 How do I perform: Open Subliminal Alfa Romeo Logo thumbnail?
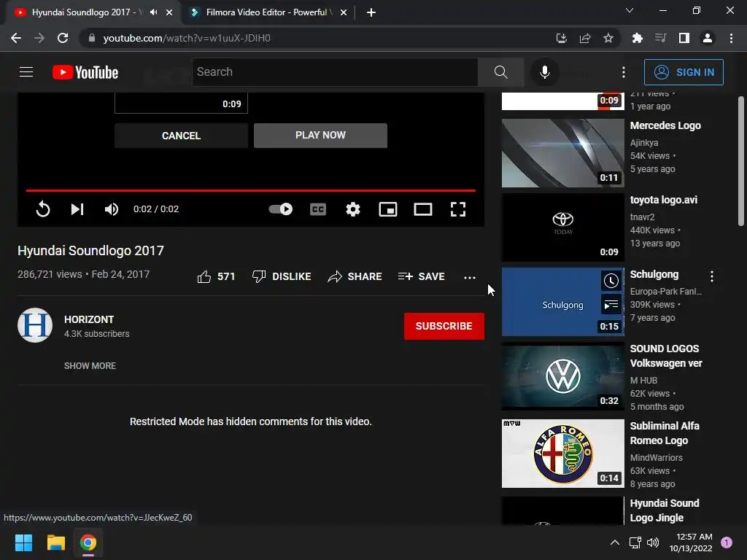tap(562, 454)
